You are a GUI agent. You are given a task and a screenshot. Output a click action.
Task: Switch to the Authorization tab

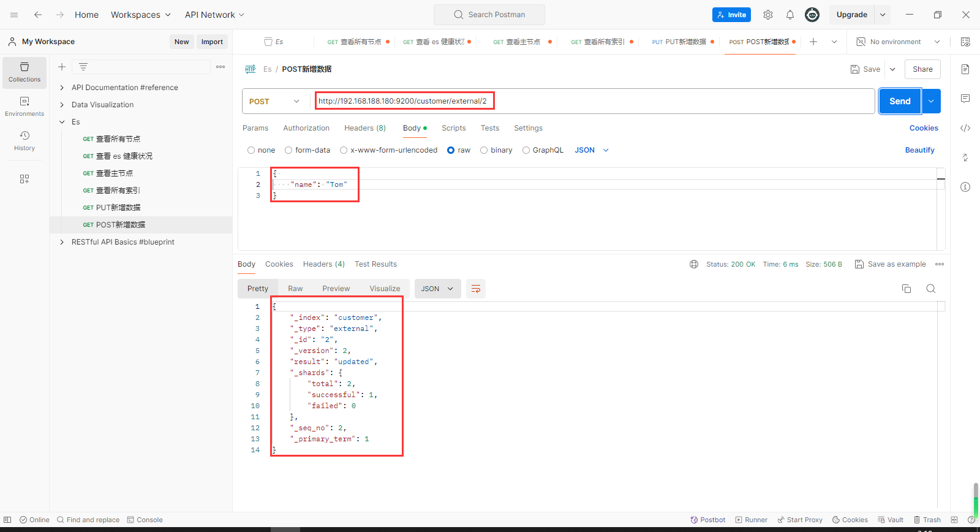pos(306,128)
